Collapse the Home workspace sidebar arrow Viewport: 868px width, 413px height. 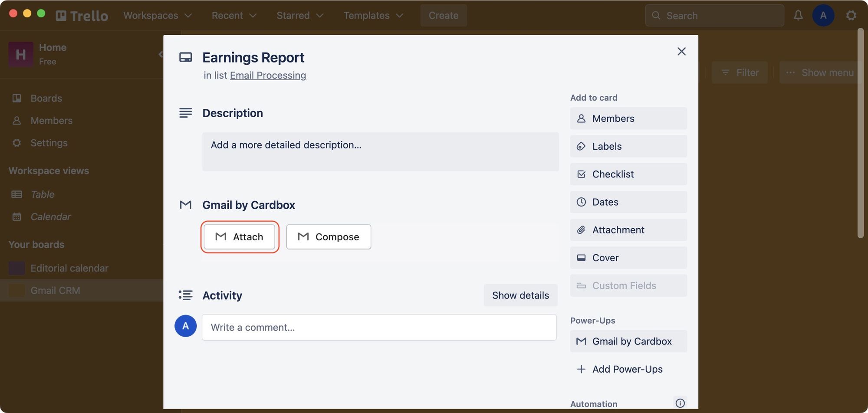pos(160,54)
